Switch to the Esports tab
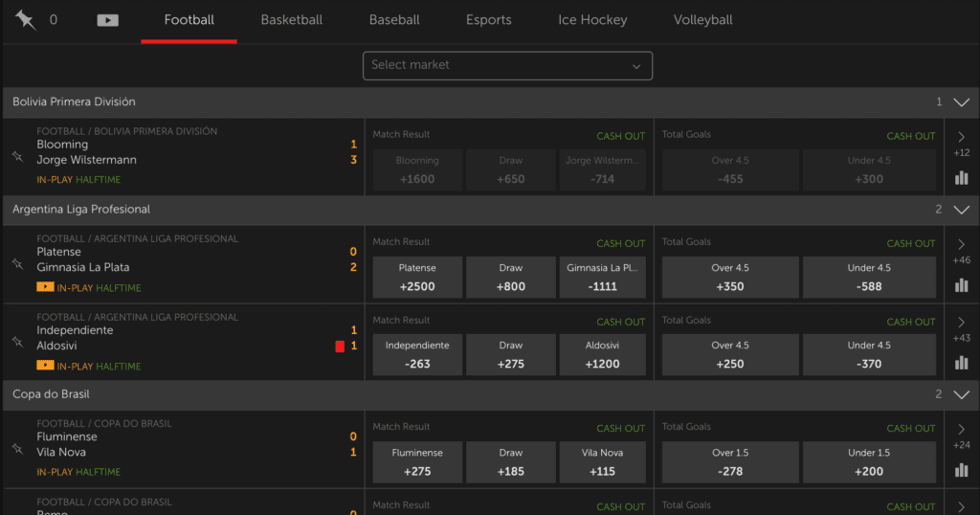 (x=489, y=20)
